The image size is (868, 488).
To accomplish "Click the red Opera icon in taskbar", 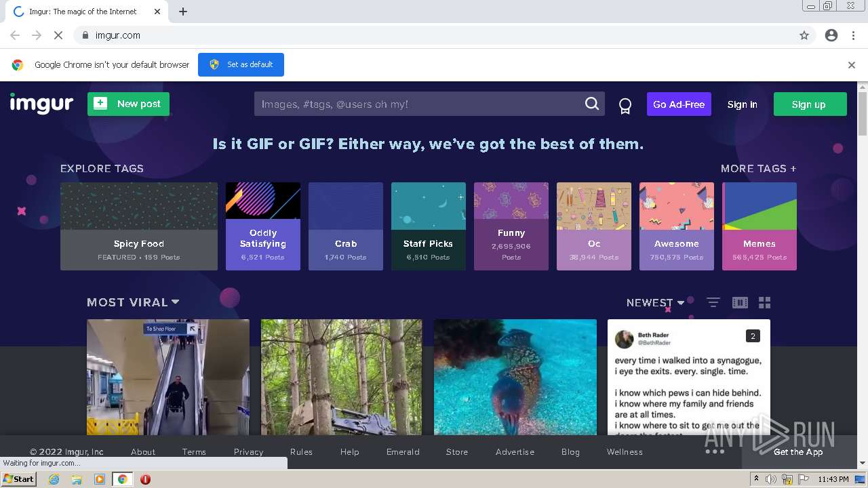I will [x=145, y=479].
